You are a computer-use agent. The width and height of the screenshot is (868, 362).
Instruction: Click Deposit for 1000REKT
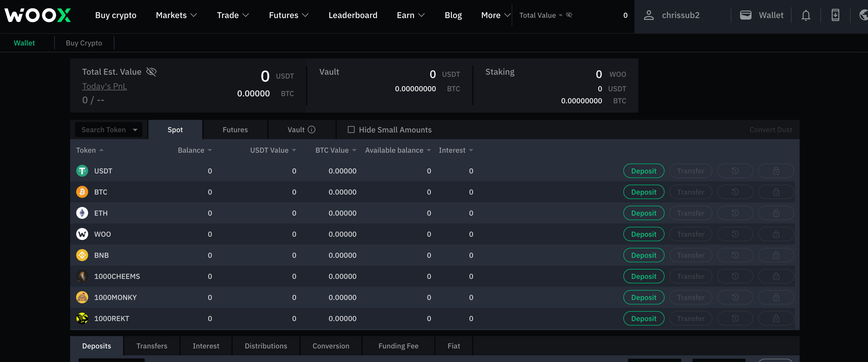click(643, 319)
